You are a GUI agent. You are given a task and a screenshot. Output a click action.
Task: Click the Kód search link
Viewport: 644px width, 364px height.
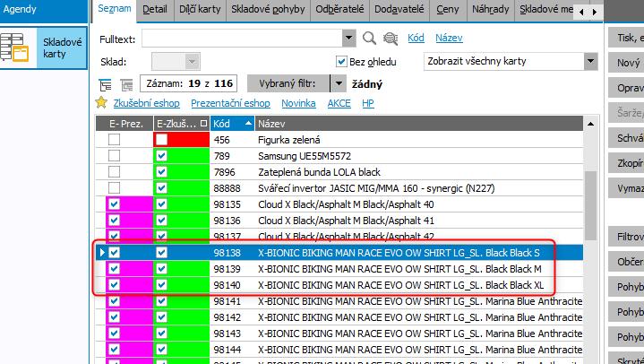pos(416,38)
